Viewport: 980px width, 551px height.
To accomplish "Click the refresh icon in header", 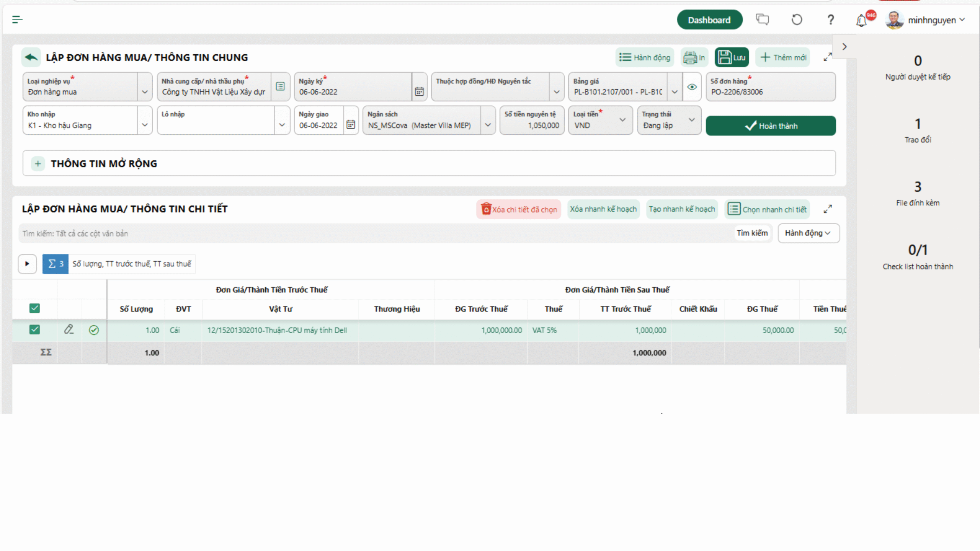I will point(797,20).
